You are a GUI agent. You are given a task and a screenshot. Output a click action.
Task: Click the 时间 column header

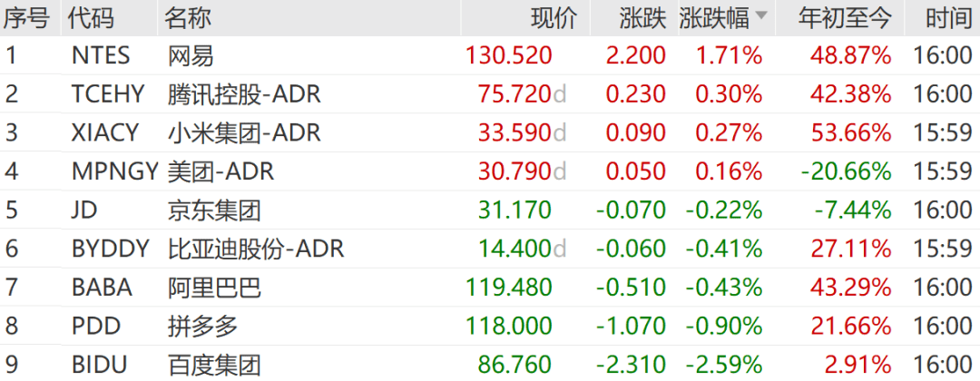[949, 18]
